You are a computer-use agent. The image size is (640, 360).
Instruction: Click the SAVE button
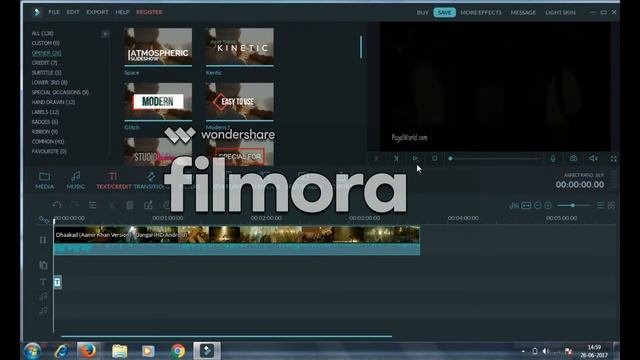(x=444, y=13)
